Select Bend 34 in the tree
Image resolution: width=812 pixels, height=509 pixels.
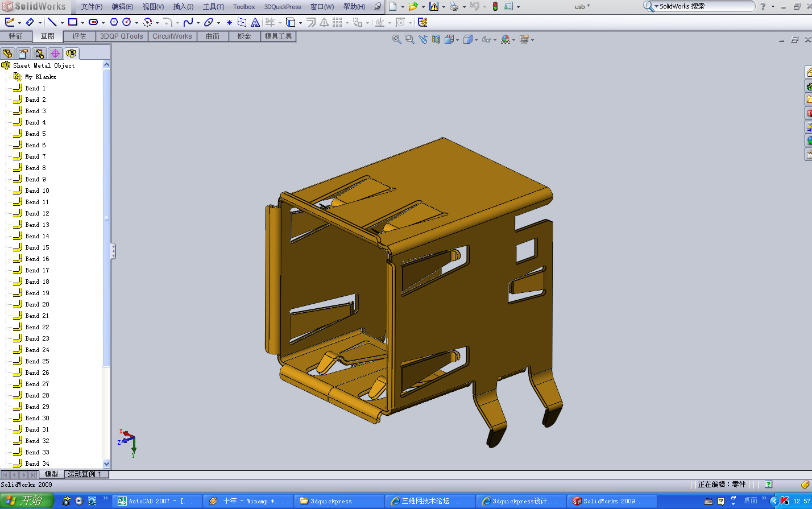click(37, 464)
